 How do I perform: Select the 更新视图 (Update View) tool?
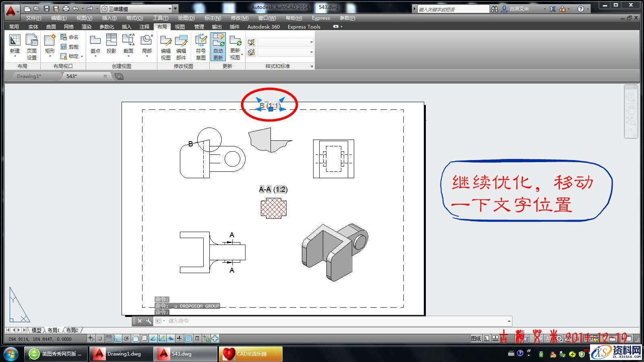tap(235, 45)
